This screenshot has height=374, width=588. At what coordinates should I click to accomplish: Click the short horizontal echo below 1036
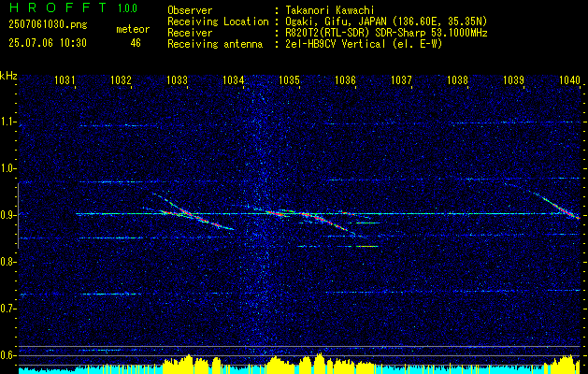tap(366, 246)
